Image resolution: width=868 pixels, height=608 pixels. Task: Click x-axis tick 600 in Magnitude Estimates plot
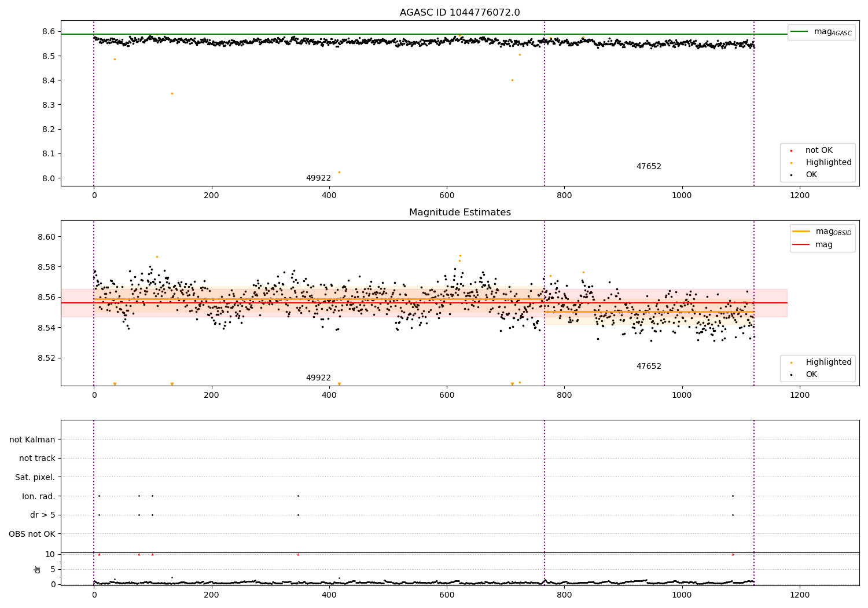447,395
